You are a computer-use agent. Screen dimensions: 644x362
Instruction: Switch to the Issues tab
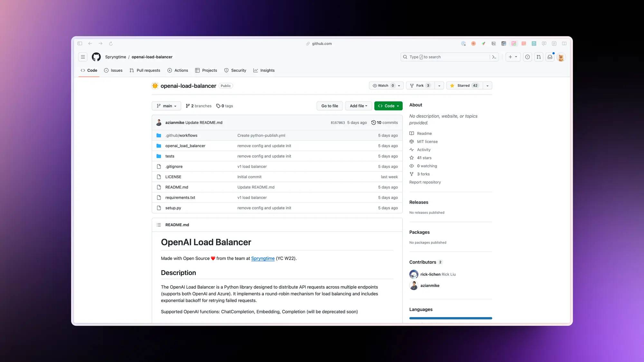pos(113,70)
